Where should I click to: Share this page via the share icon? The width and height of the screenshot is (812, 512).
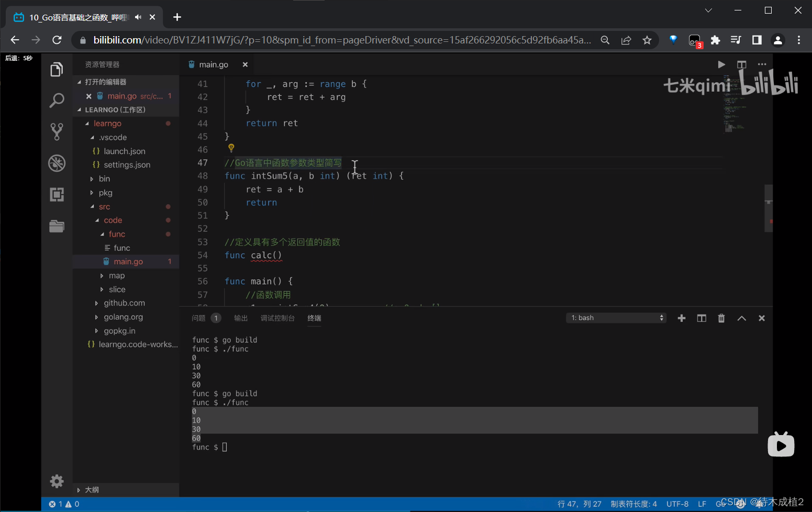[626, 40]
